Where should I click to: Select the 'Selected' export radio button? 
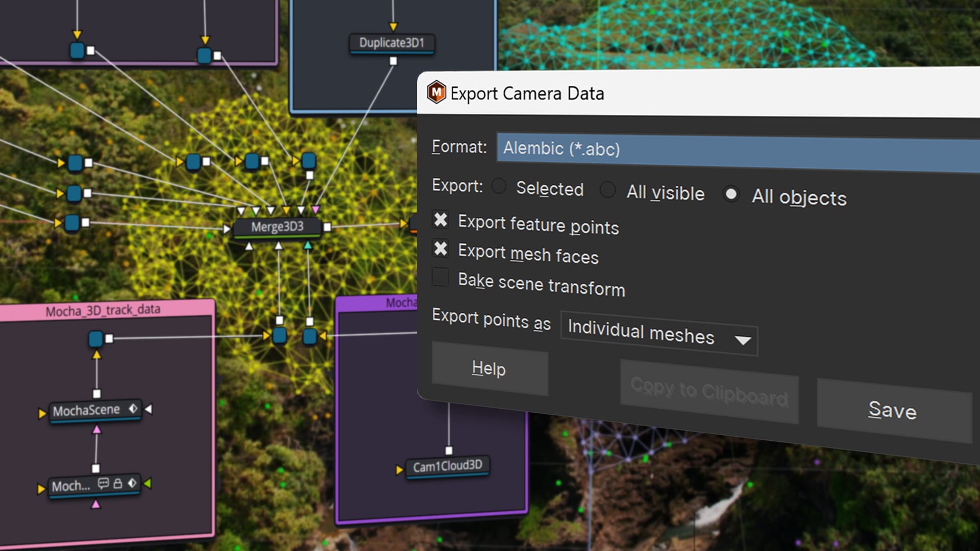(x=499, y=186)
